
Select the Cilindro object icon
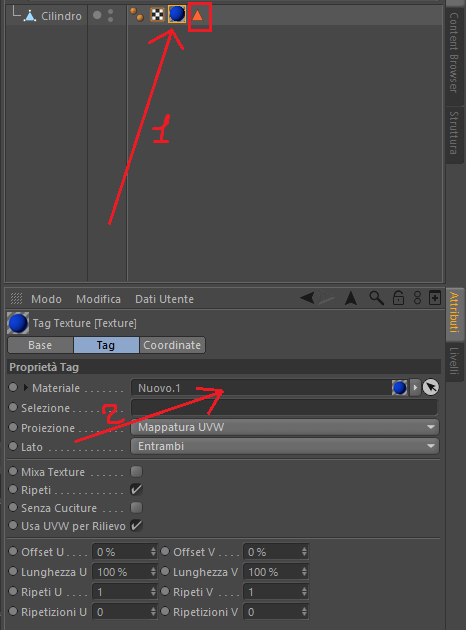(30, 16)
